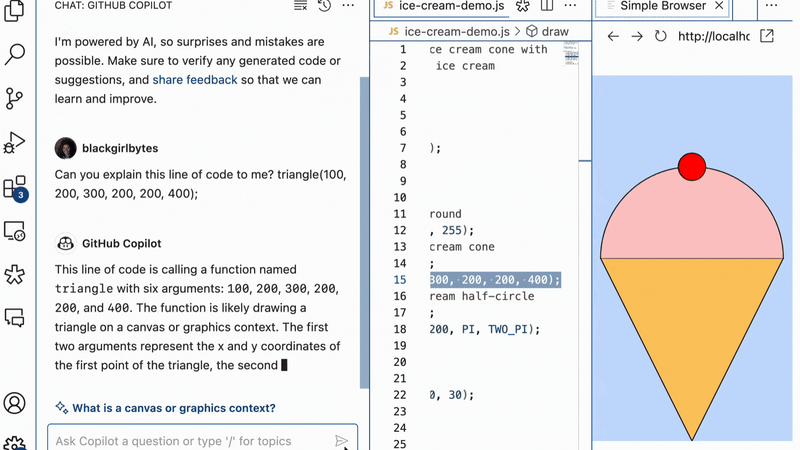
Task: Click ', 255);' code on line 12
Action: click(x=452, y=231)
